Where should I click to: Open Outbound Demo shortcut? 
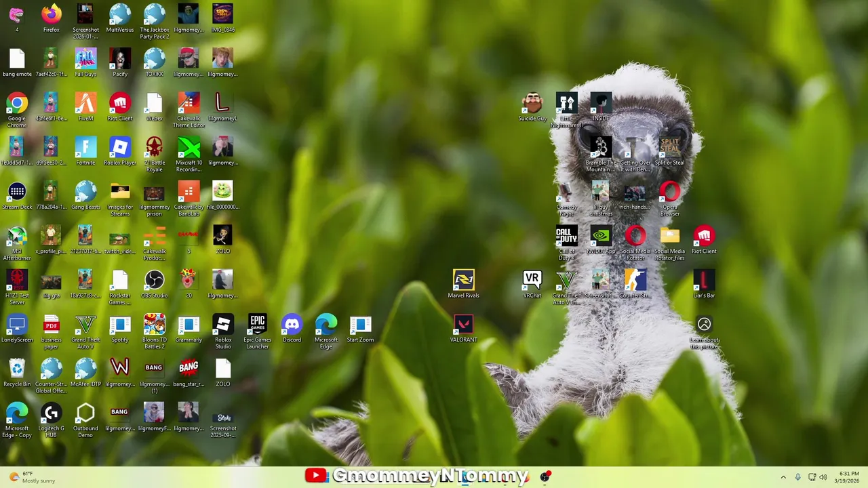[x=85, y=420]
